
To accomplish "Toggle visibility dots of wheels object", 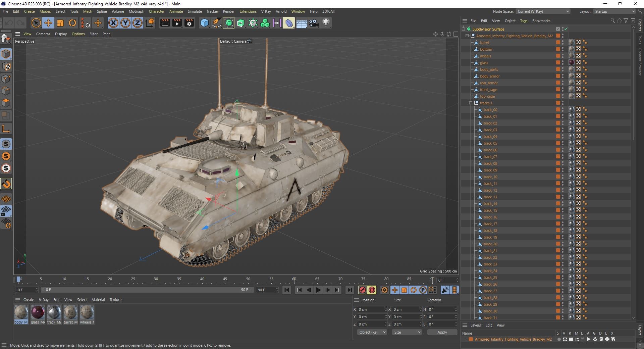I will click(562, 56).
